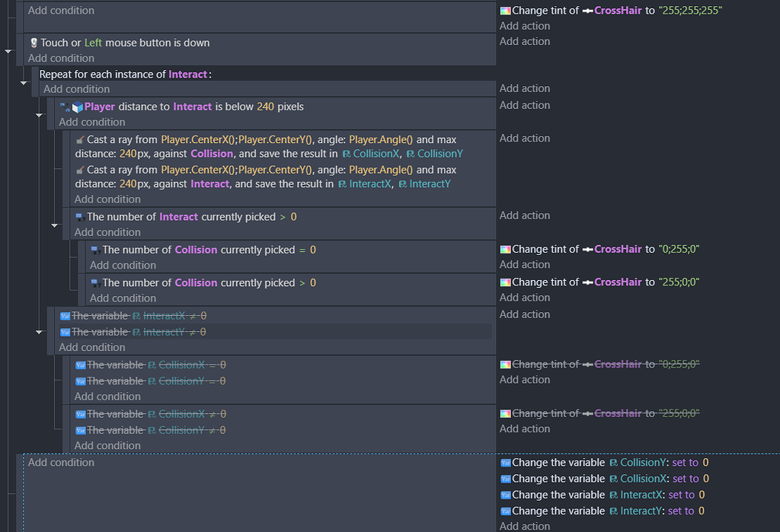The image size is (780, 532).
Task: Select the dashed empty event block at the bottom
Action: pyautogui.click(x=267, y=495)
